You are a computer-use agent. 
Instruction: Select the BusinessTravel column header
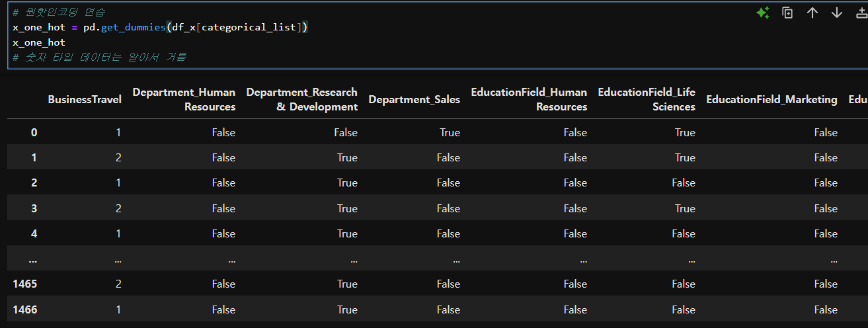(85, 99)
